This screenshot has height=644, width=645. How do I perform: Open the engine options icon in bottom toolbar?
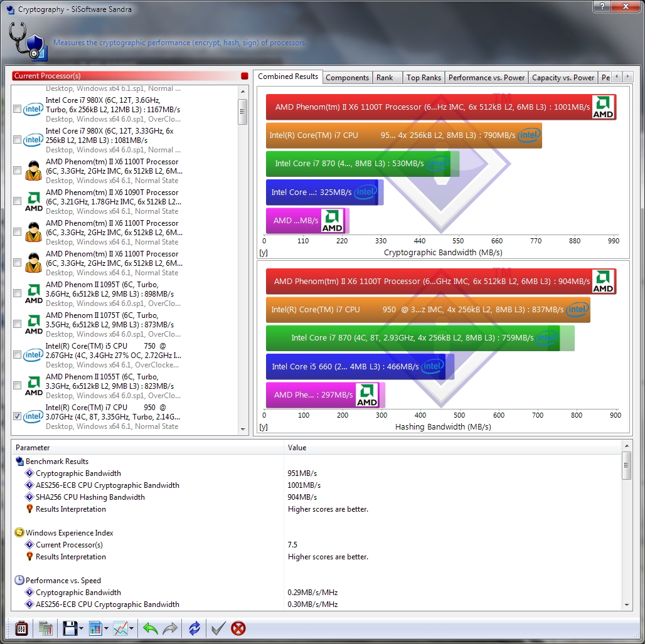21,628
